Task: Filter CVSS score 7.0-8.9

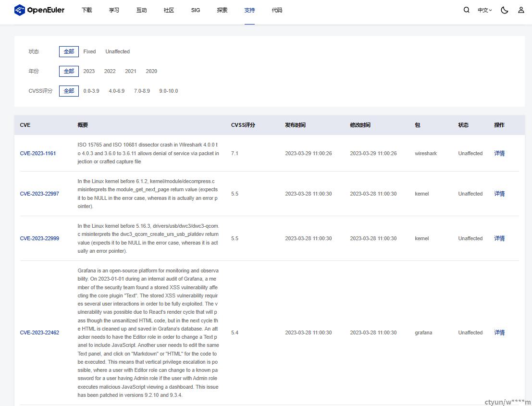Action: click(142, 91)
